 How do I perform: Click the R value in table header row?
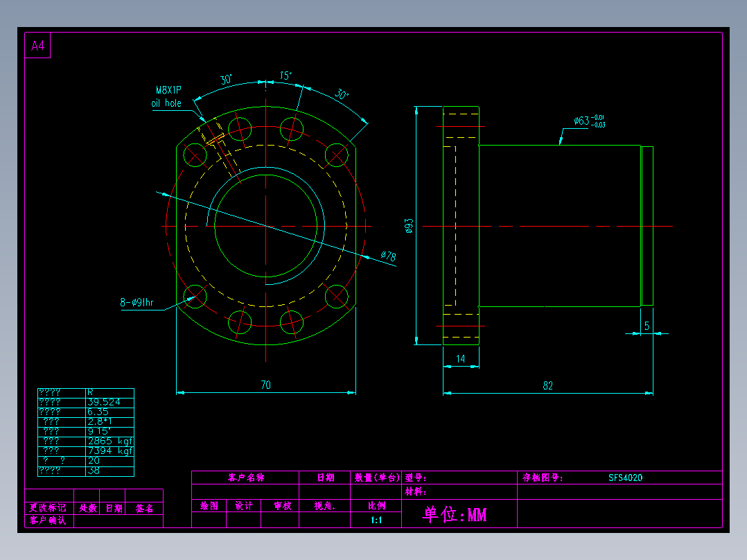(x=90, y=392)
